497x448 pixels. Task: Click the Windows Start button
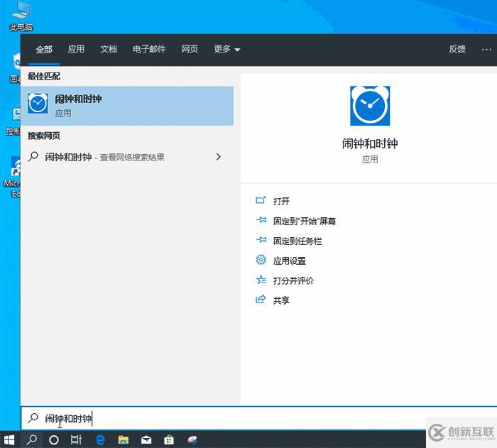[9, 439]
